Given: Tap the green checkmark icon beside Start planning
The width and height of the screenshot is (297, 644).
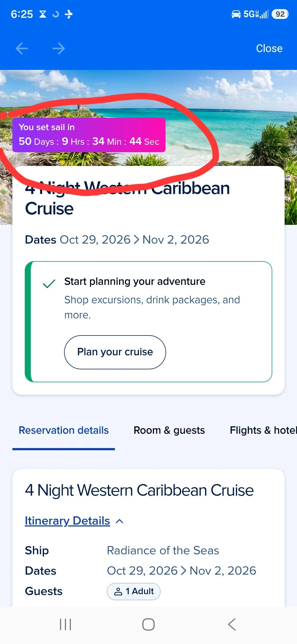Looking at the screenshot, I should pos(49,283).
